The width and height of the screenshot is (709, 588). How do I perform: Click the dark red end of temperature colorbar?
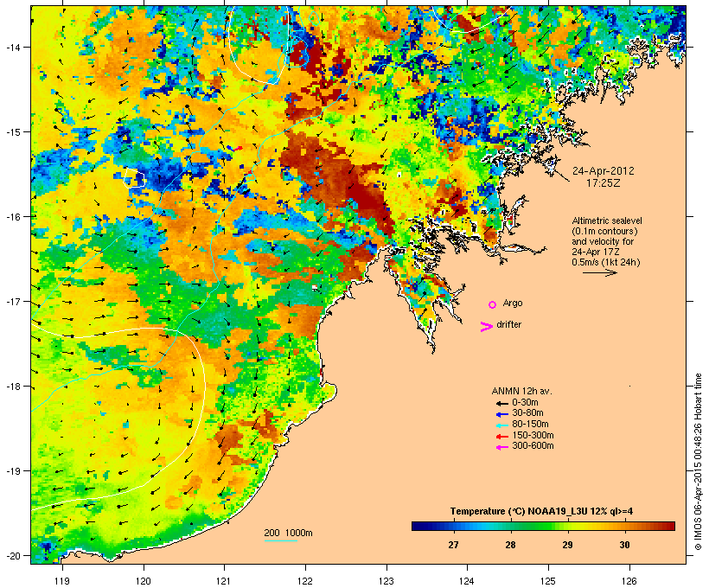668,526
